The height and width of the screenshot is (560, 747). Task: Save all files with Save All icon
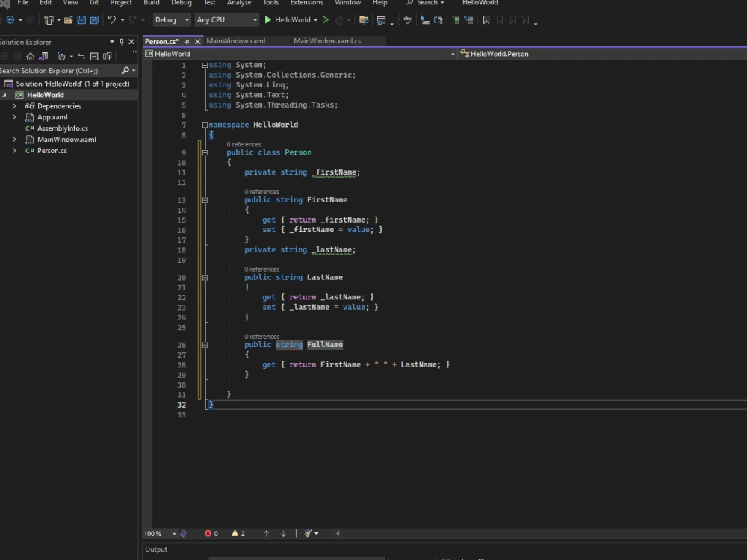96,20
